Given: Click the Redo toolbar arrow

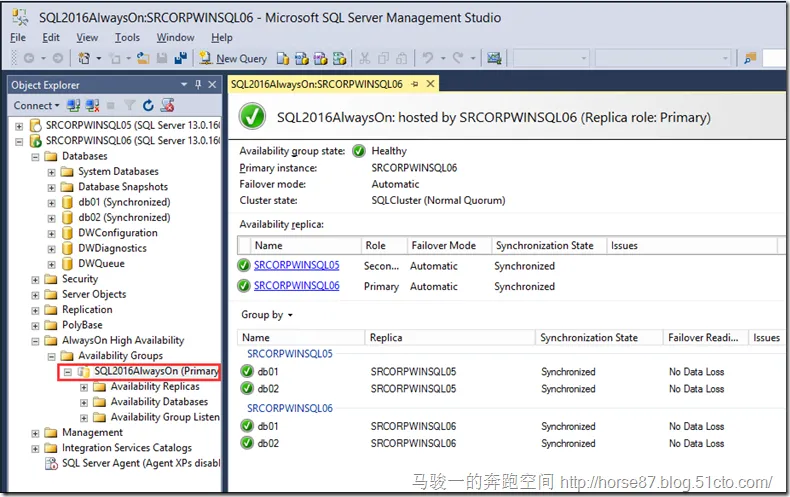Looking at the screenshot, I should click(457, 58).
